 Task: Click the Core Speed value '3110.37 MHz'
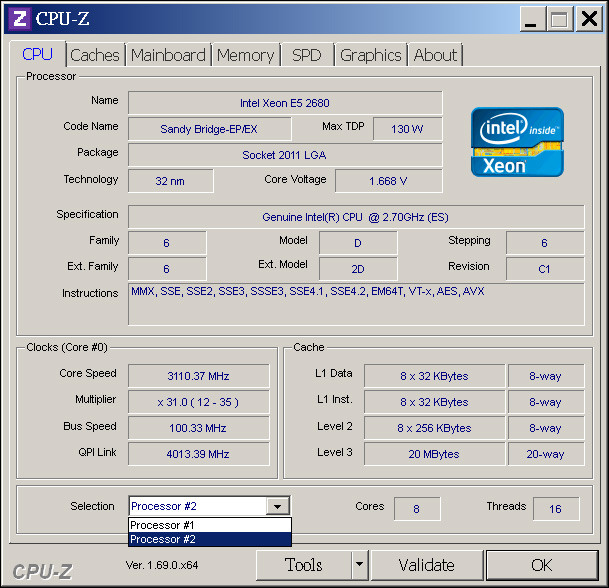(x=198, y=376)
